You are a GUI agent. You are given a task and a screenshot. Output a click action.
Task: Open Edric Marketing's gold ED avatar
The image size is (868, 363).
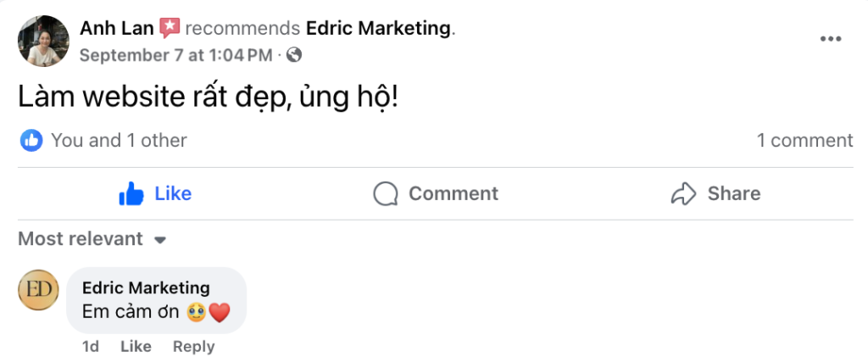coord(38,290)
